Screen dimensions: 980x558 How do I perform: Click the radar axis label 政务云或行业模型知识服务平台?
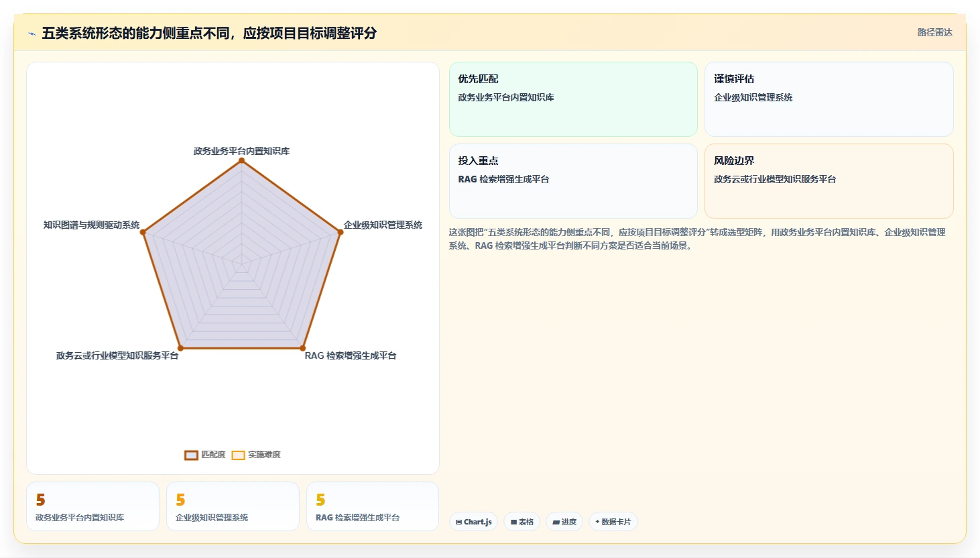(x=117, y=355)
